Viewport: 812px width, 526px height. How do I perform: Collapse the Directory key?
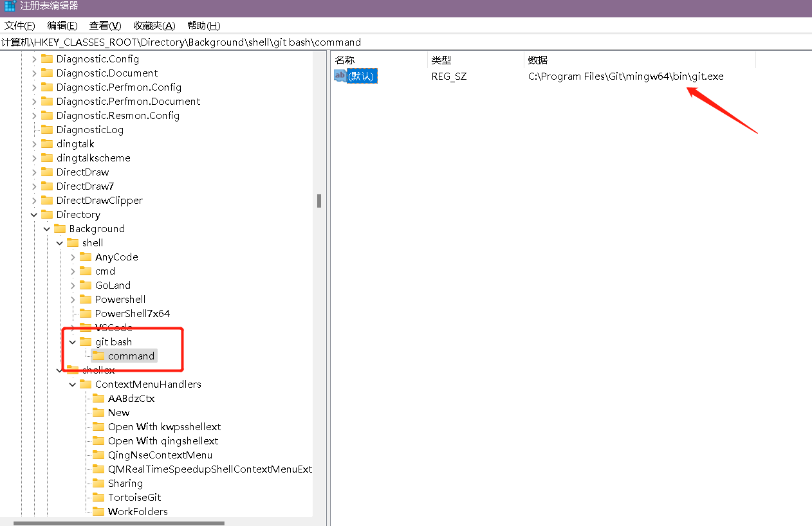point(33,214)
